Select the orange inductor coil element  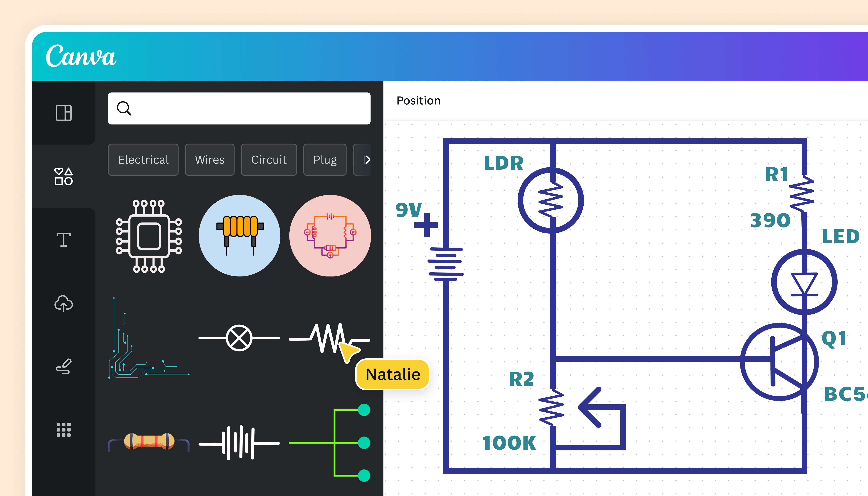tap(239, 234)
